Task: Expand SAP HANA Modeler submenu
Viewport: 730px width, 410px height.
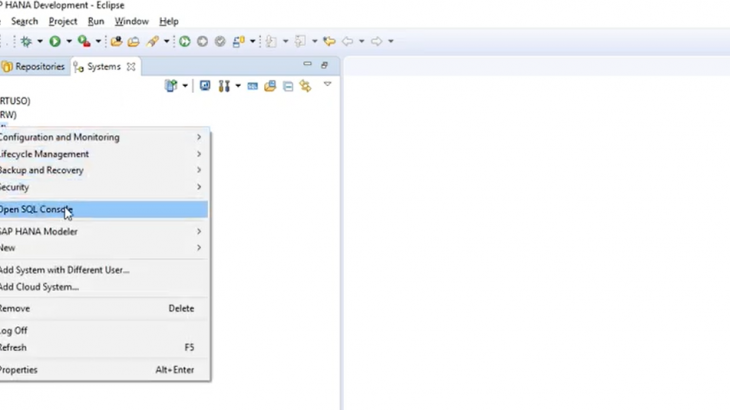Action: 103,231
